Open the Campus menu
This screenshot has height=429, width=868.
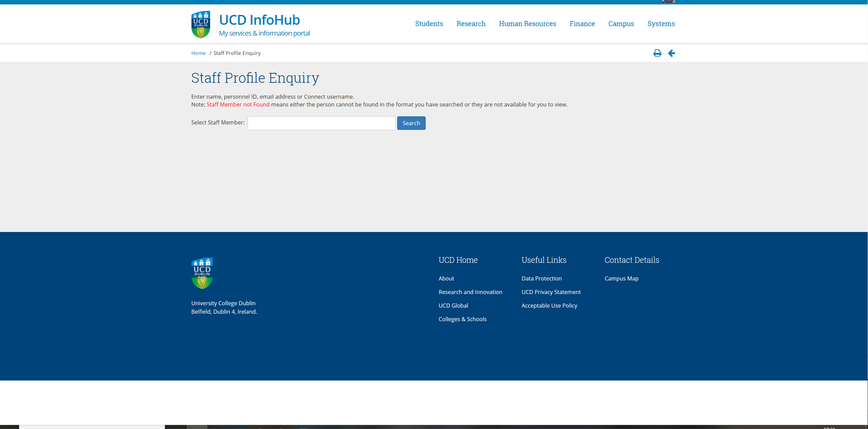coord(621,24)
